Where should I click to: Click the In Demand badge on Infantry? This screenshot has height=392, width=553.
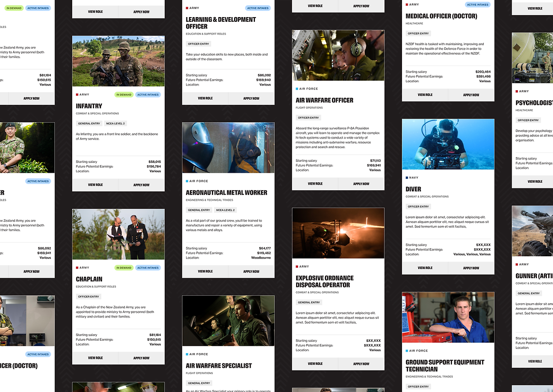(124, 95)
